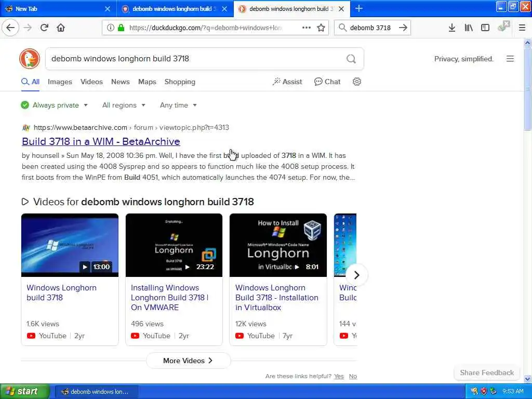Click the magnifier in DuckDuckGo search box

tap(351, 59)
